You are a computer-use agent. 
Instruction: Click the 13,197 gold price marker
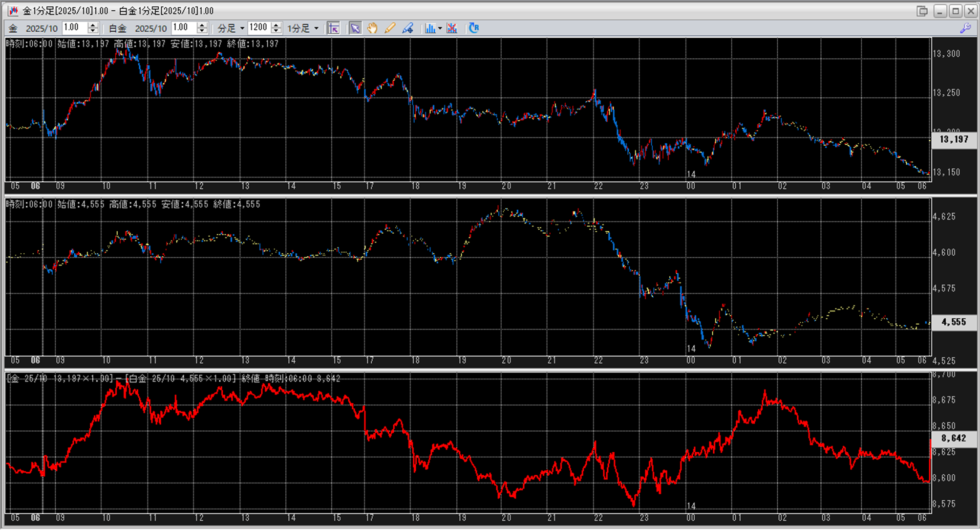coord(954,139)
